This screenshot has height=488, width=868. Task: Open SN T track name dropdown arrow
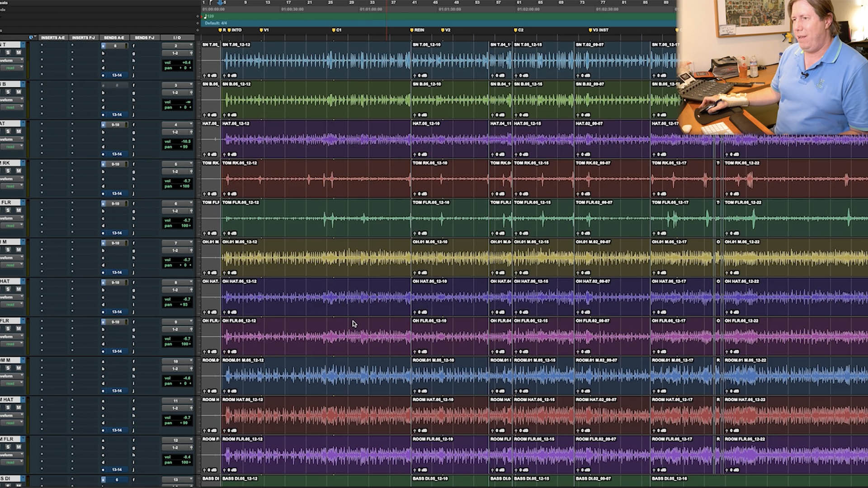coord(23,45)
